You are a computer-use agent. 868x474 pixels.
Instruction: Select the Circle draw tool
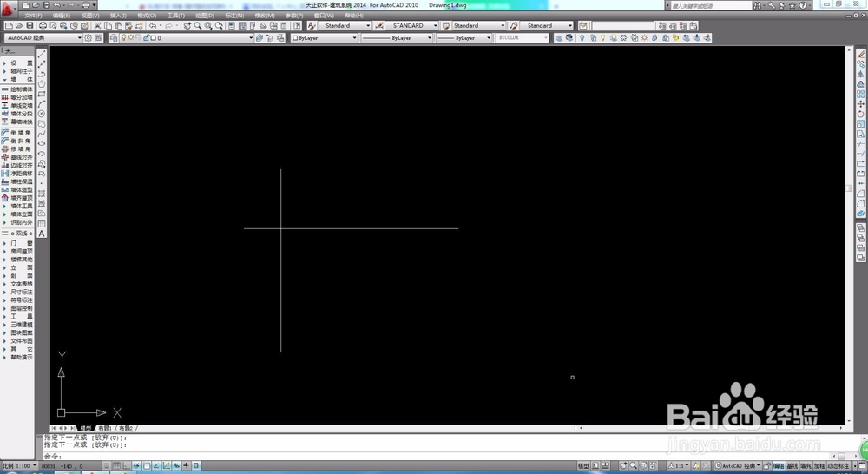coord(42,114)
